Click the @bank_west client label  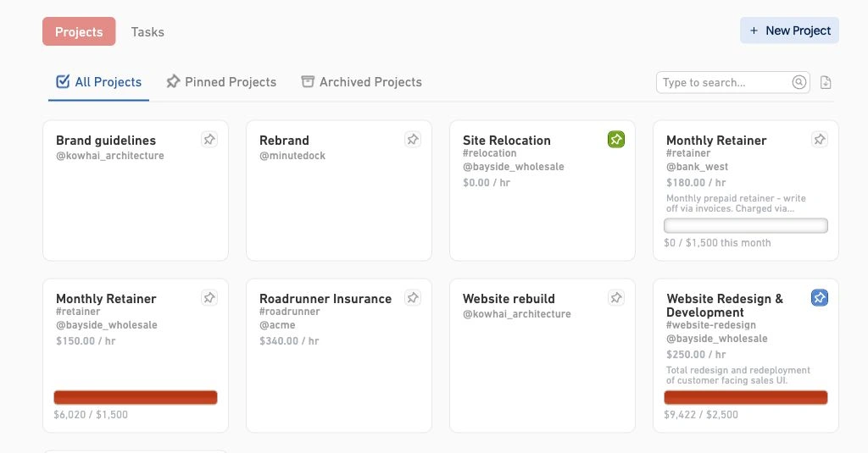click(697, 167)
